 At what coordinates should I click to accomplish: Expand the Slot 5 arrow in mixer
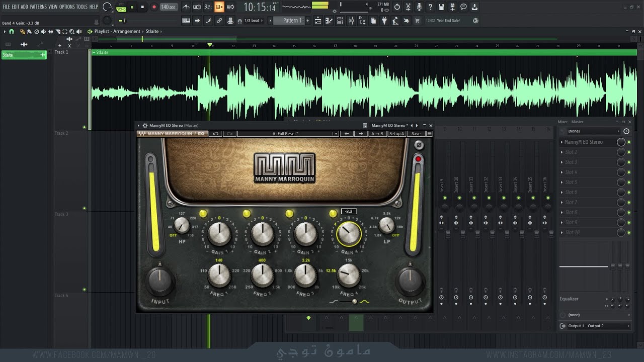[562, 183]
